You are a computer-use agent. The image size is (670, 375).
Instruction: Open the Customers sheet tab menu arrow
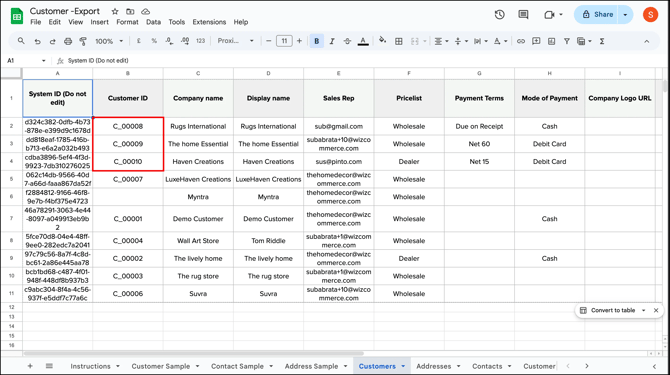pyautogui.click(x=403, y=366)
